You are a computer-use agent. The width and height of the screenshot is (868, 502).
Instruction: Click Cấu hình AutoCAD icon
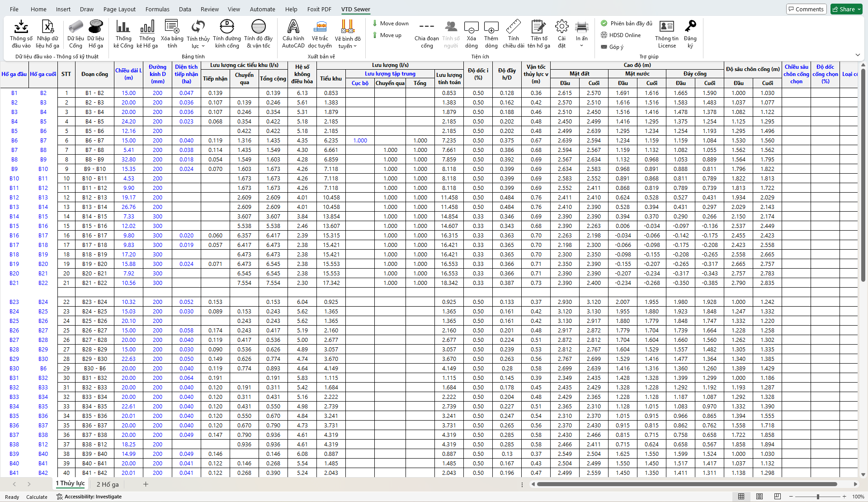pos(293,27)
